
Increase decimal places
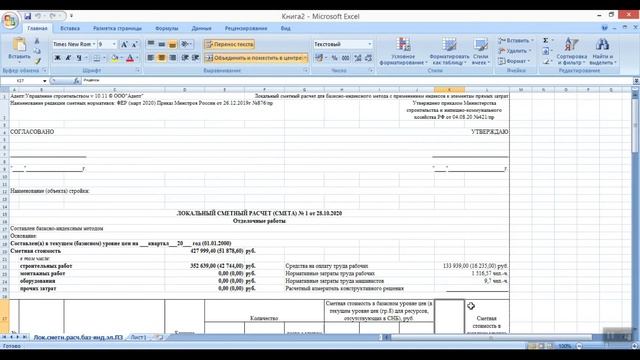(358, 58)
